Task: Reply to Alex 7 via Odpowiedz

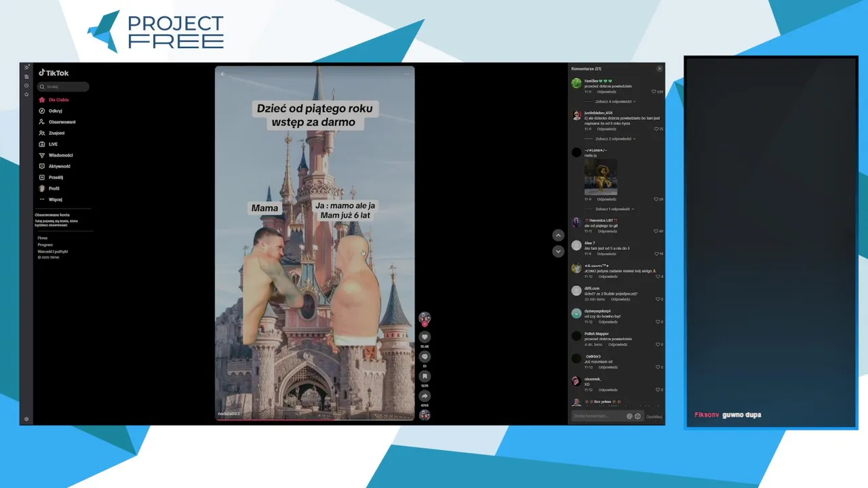Action: click(607, 253)
